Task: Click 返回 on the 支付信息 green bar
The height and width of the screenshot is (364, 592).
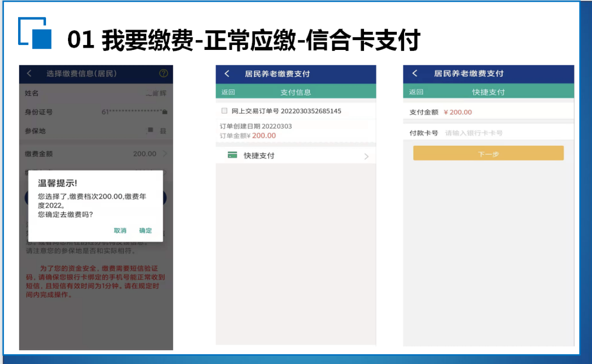Action: coord(228,92)
